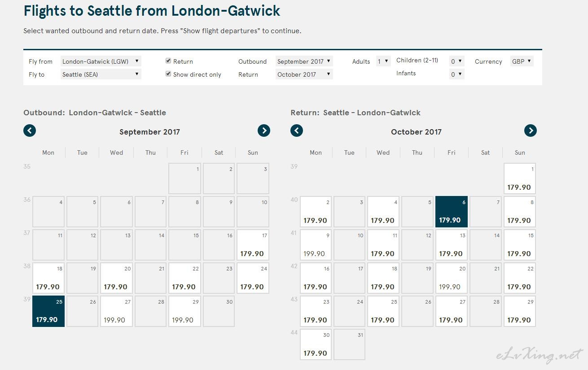The image size is (588, 370).
Task: Go to previous month in return calendar
Action: (x=297, y=131)
